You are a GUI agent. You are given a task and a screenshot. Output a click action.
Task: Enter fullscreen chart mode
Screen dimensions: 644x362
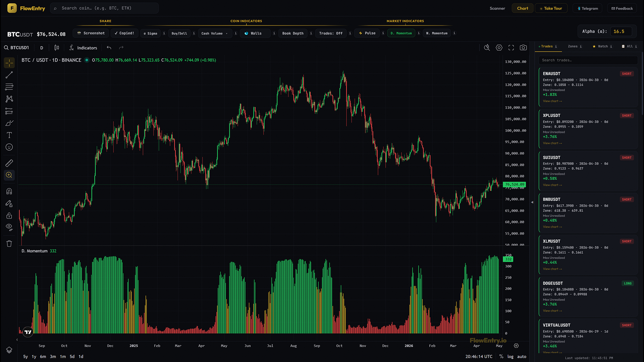pos(511,48)
